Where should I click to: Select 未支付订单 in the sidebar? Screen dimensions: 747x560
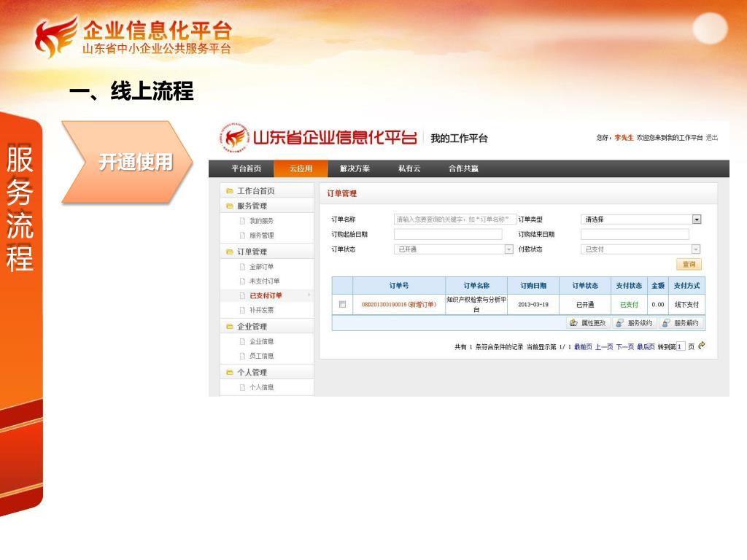tap(264, 281)
